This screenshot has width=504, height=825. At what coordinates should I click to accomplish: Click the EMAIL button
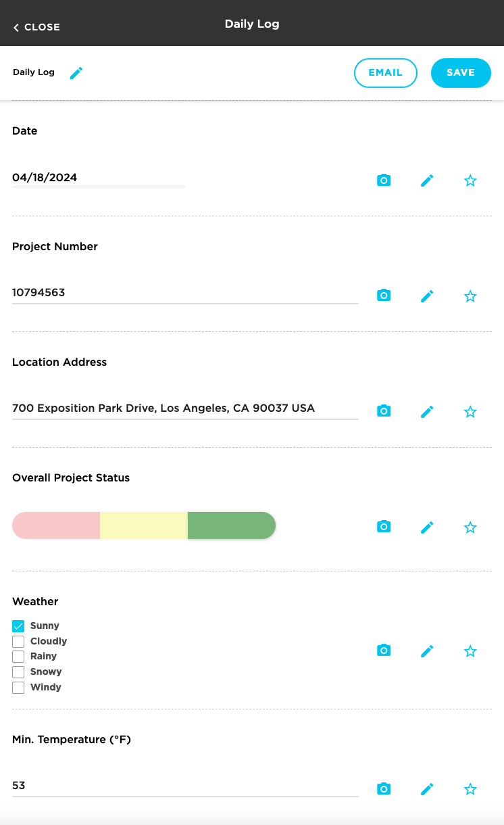pos(386,72)
